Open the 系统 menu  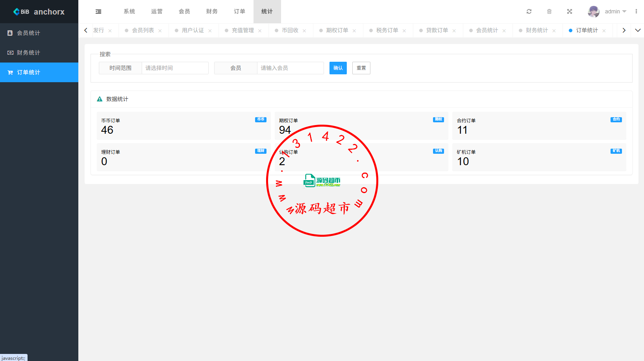coord(129,11)
